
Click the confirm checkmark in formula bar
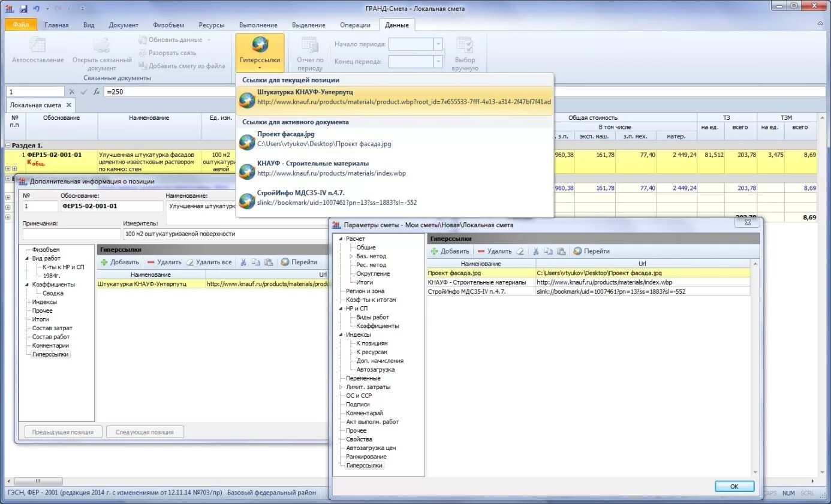point(84,92)
